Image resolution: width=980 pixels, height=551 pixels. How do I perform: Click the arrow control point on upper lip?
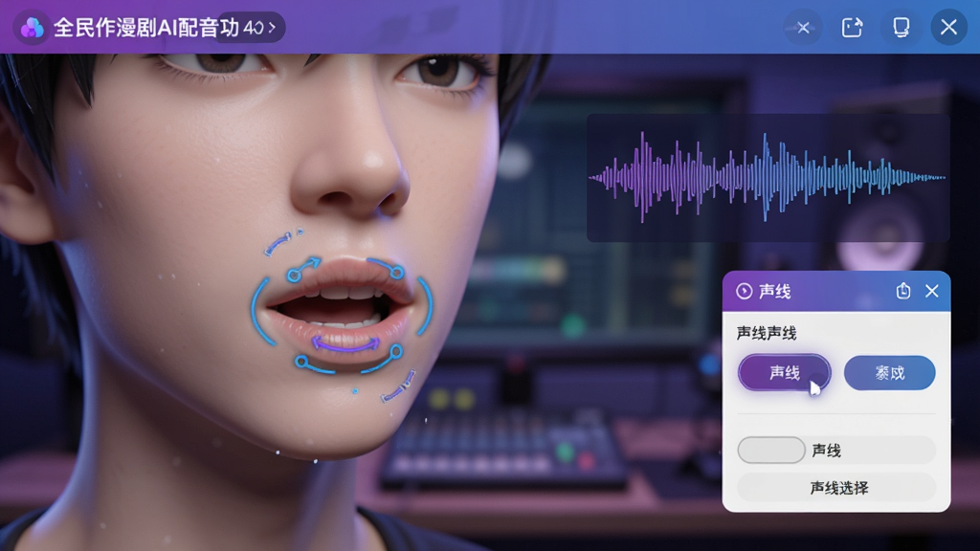(x=303, y=269)
